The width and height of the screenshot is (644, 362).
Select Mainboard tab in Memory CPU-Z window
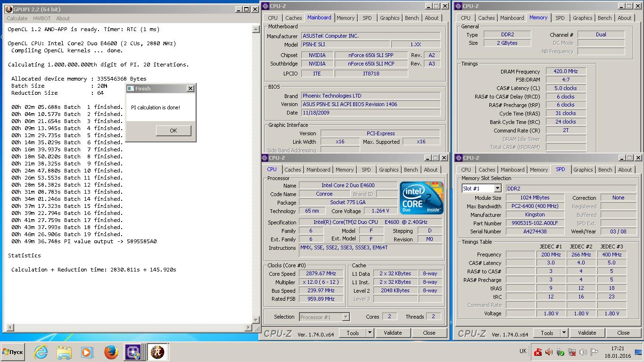pyautogui.click(x=512, y=18)
